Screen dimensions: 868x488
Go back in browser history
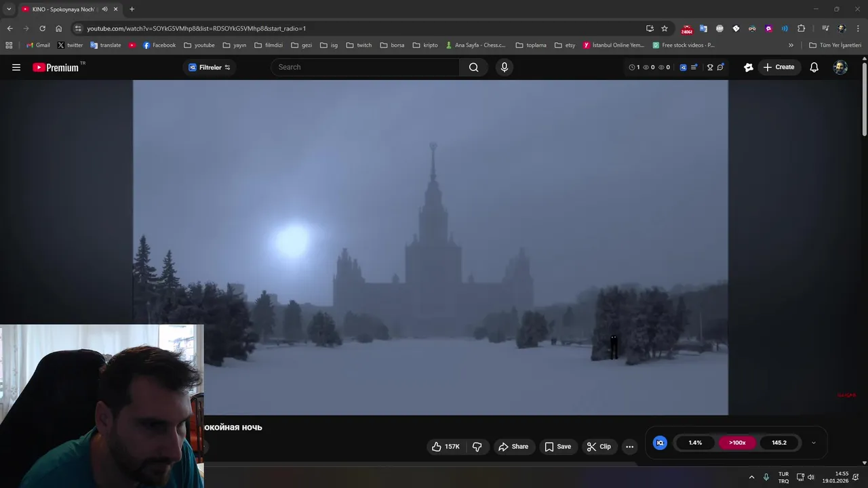point(9,28)
